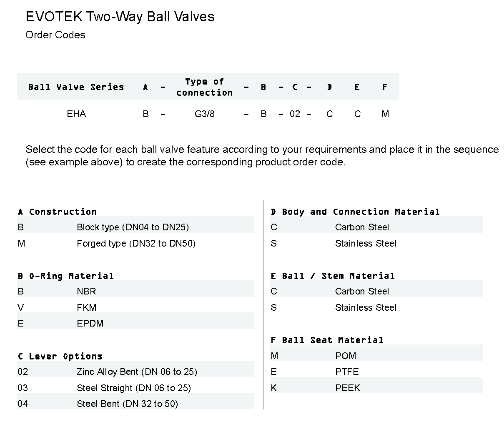Click the Type of connection header
Image resolution: width=504 pixels, height=424 pixels.
tap(204, 87)
